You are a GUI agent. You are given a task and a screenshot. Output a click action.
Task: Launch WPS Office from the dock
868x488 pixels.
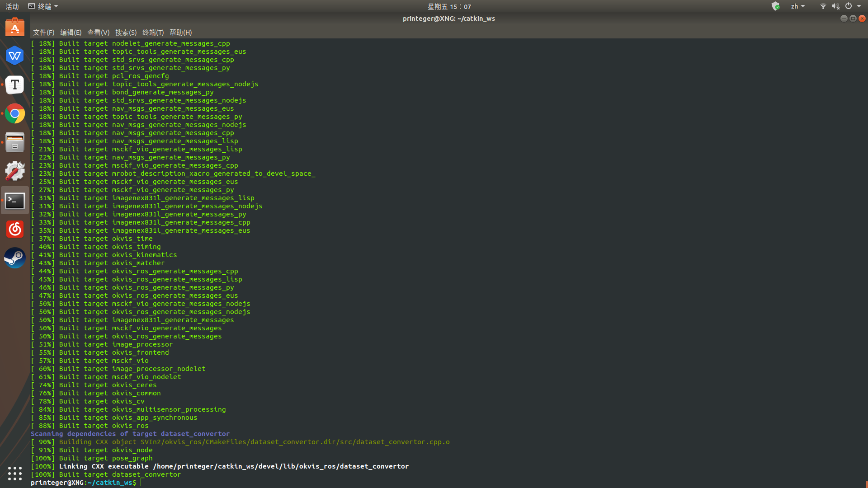coord(15,56)
